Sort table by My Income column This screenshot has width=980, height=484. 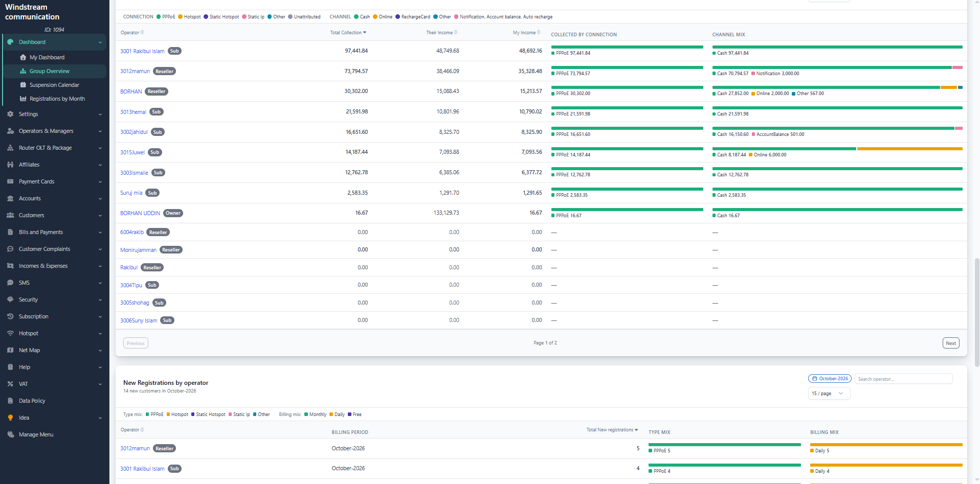tap(527, 33)
